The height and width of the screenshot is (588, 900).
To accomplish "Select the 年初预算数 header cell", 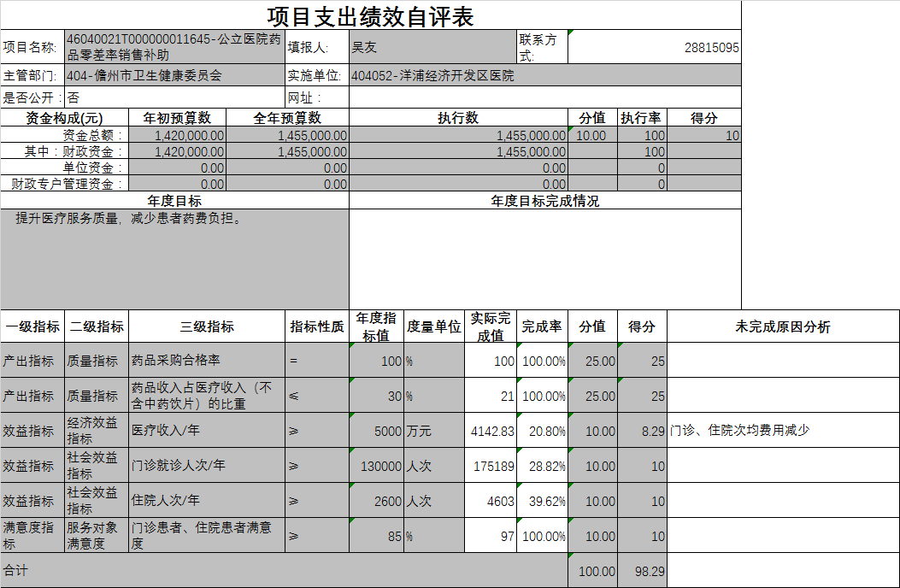I will pos(178,118).
